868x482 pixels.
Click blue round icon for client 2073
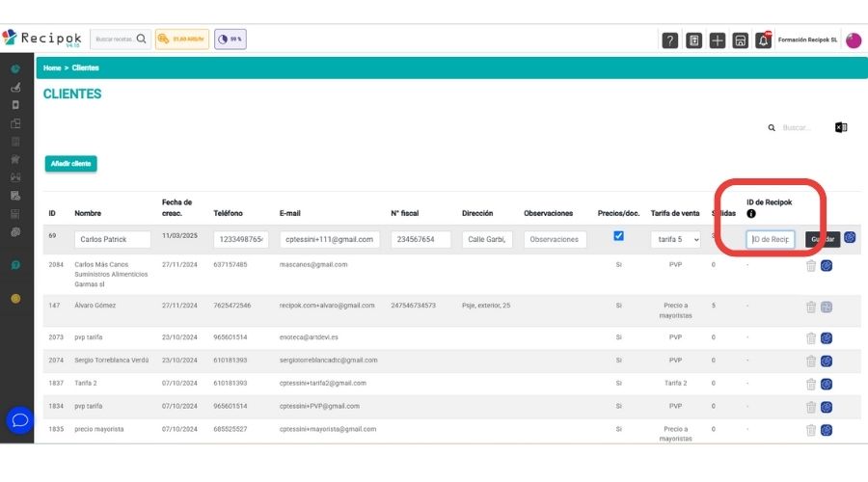pos(827,338)
